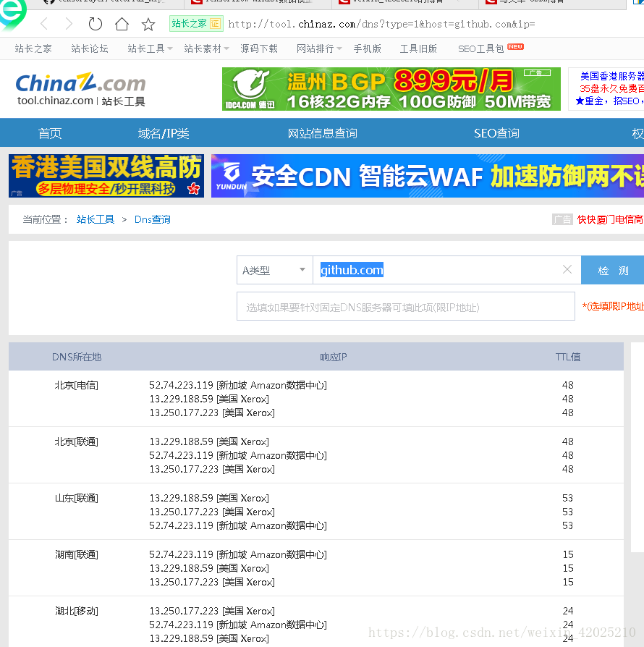Expand the 站长素材 menu
Screen dimensions: 644x647
click(x=206, y=48)
